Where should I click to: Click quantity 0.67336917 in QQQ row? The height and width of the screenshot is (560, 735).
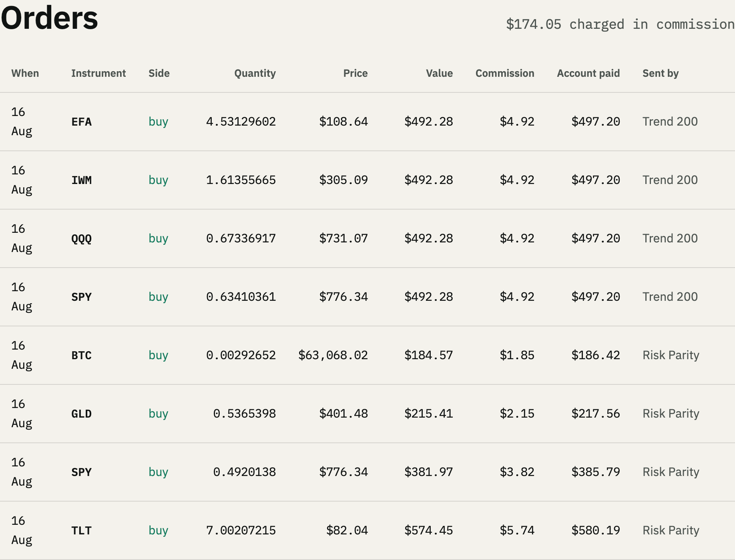(241, 238)
